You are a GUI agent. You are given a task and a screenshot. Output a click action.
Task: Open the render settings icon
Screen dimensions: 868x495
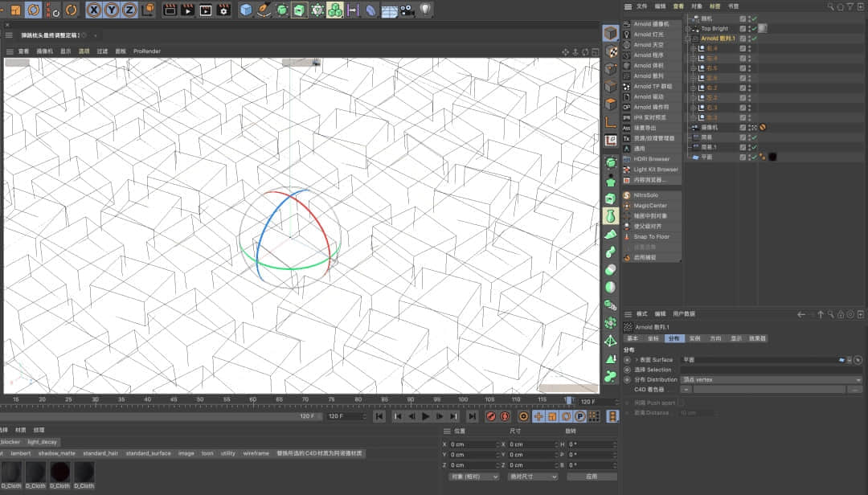223,10
